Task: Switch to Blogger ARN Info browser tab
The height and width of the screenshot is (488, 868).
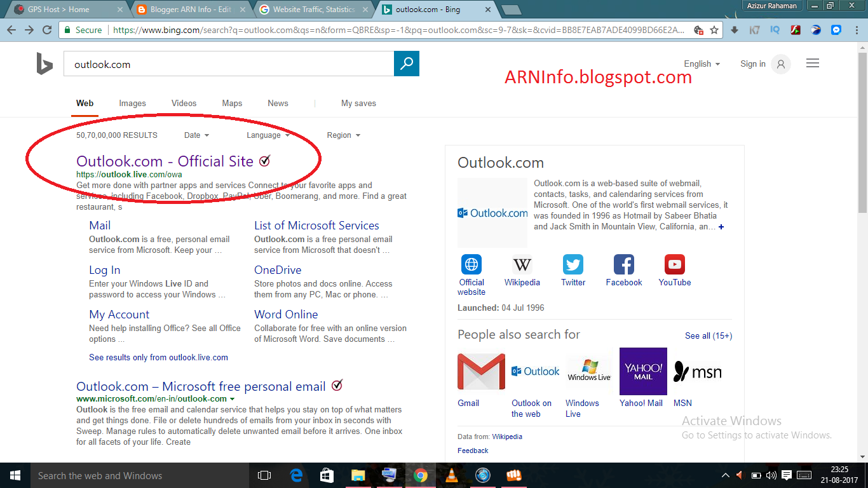Action: [191, 10]
